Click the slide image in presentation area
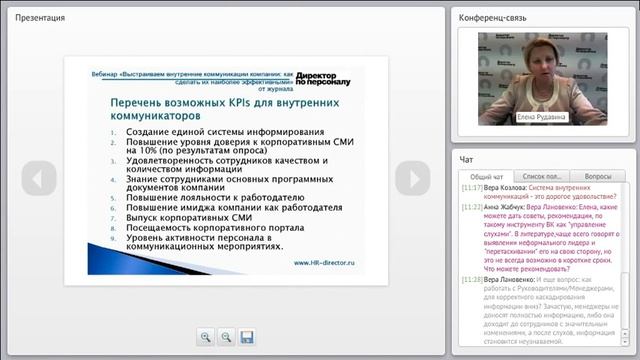Screen dimensions: 640x360 tap(226, 171)
